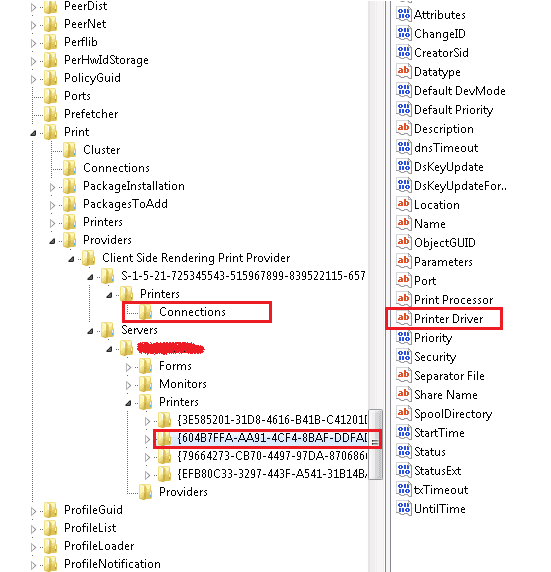Click the Monitors key folder icon

point(146,384)
